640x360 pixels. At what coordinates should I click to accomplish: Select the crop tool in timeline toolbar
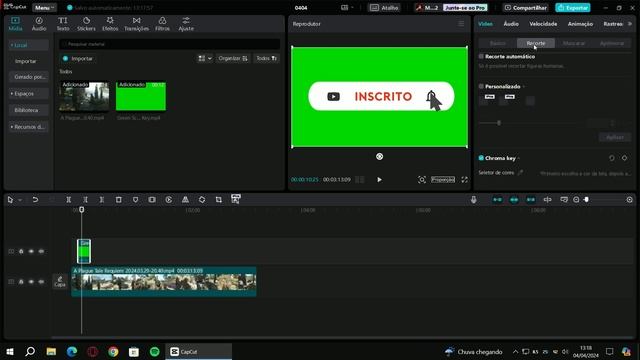tap(219, 200)
